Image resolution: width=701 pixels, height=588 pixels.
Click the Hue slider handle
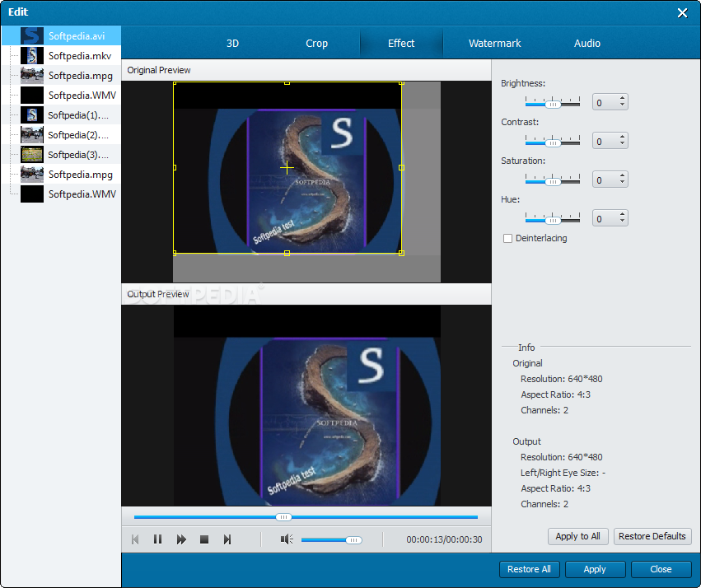(553, 221)
